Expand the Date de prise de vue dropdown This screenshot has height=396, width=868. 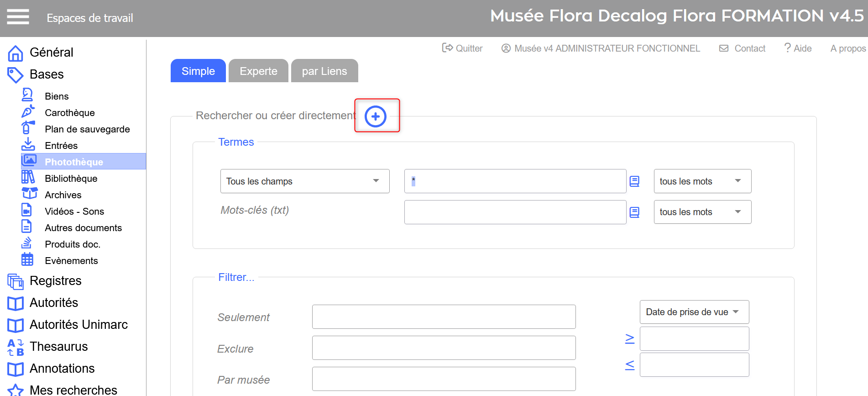click(694, 312)
